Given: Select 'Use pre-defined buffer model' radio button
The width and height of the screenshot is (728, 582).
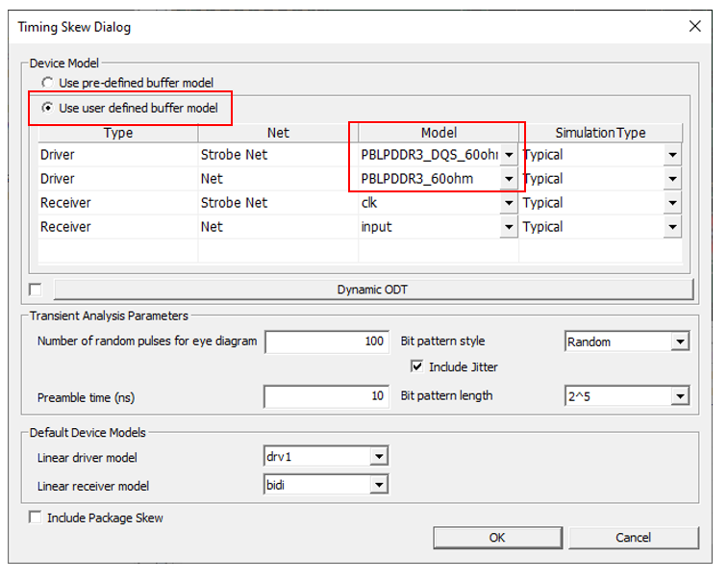Looking at the screenshot, I should point(48,84).
